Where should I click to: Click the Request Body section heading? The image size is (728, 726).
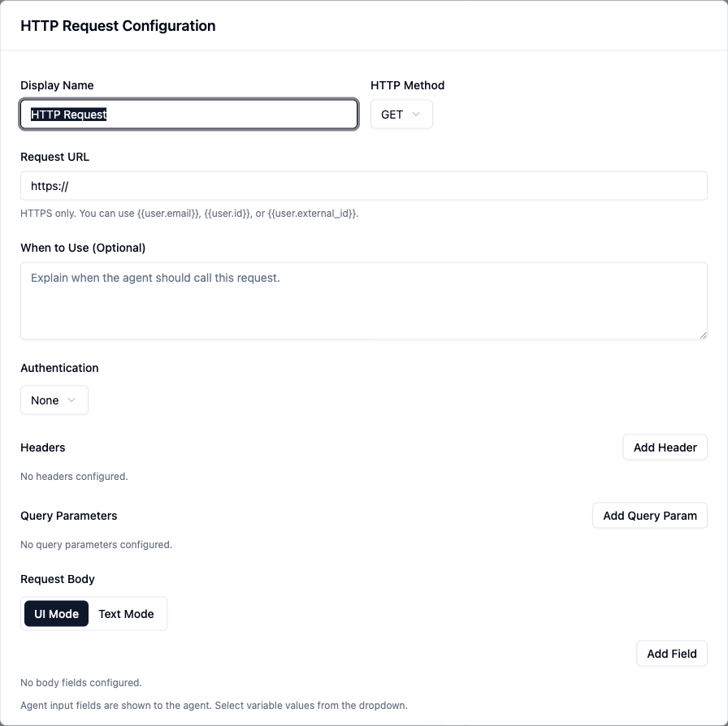click(x=57, y=579)
